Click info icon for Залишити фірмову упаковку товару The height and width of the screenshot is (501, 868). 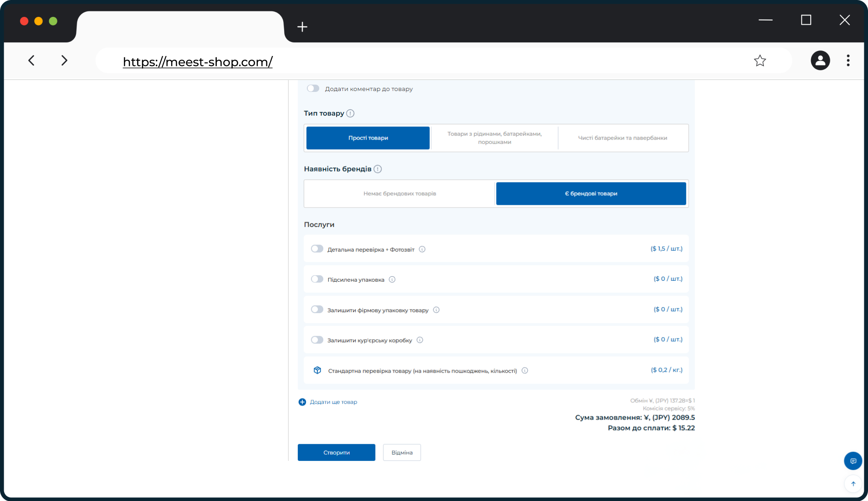point(436,310)
